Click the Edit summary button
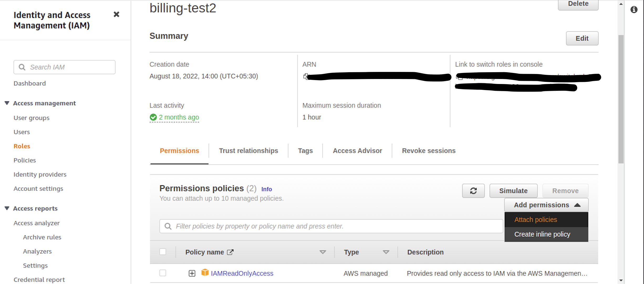644x284 pixels. click(582, 38)
